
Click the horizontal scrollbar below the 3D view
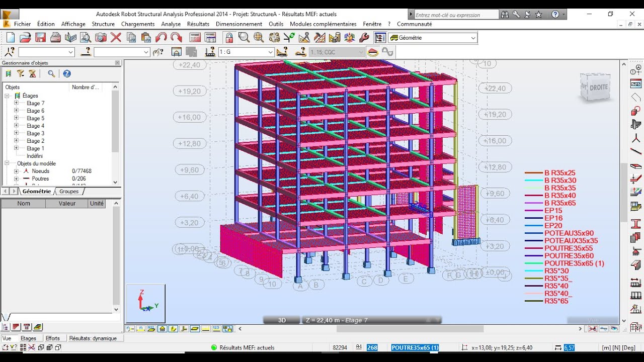point(410,329)
